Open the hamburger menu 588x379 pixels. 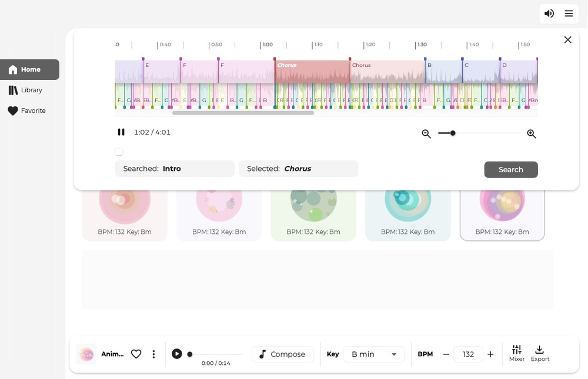coord(569,14)
